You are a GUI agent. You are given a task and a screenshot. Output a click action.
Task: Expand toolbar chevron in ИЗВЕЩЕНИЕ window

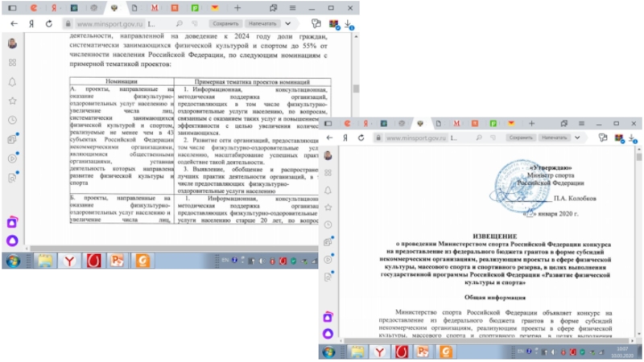coord(577,138)
